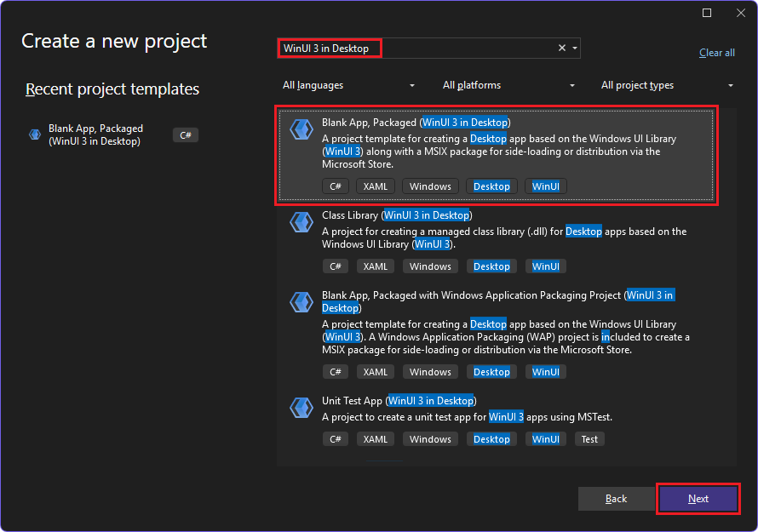This screenshot has height=532, width=758.
Task: Open the All project types dropdown
Action: (x=667, y=85)
